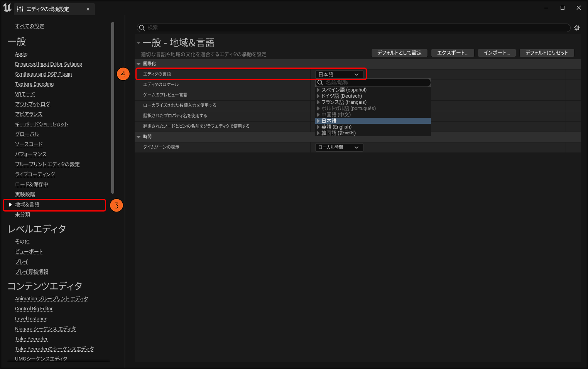Viewport: 588px width, 369px height.
Task: Click the arrow icon beside 韓国語 (한국어)
Action: tap(318, 133)
